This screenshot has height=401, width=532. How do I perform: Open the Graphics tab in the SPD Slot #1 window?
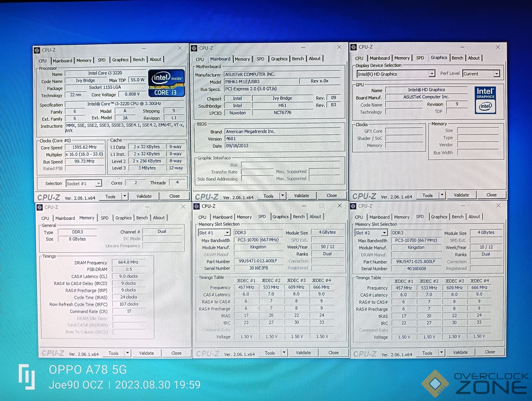280,217
